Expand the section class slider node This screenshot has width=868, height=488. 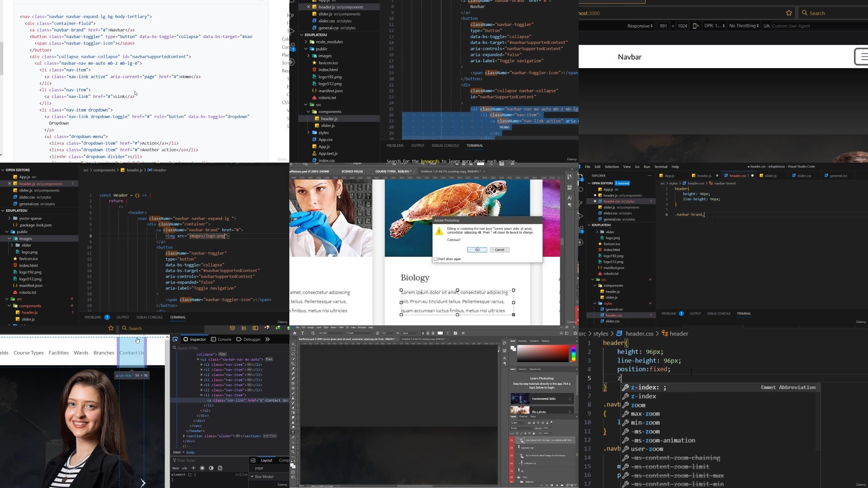(184, 436)
